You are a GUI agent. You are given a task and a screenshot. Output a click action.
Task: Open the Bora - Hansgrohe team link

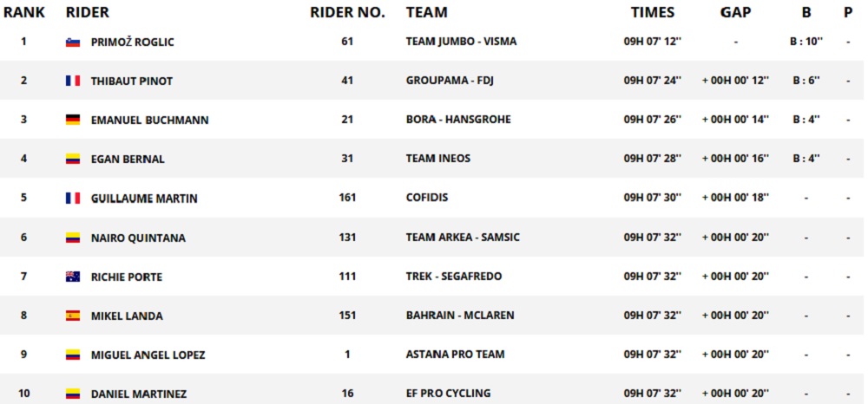(x=458, y=120)
